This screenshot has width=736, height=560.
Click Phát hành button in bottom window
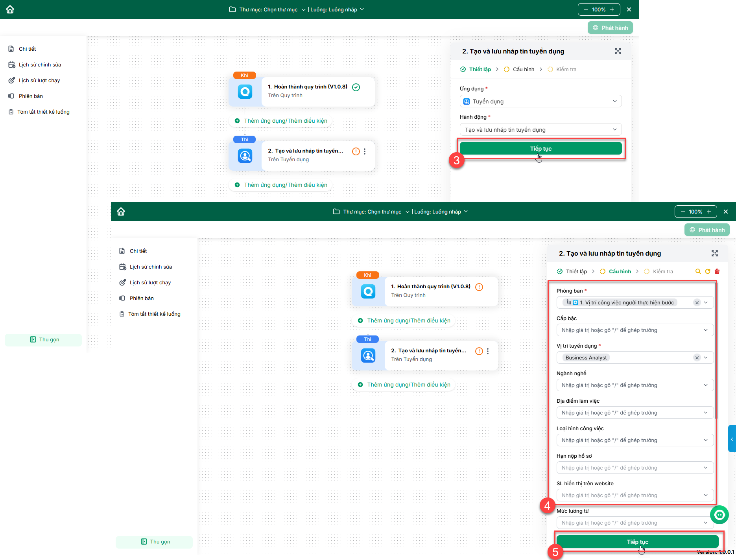click(707, 230)
